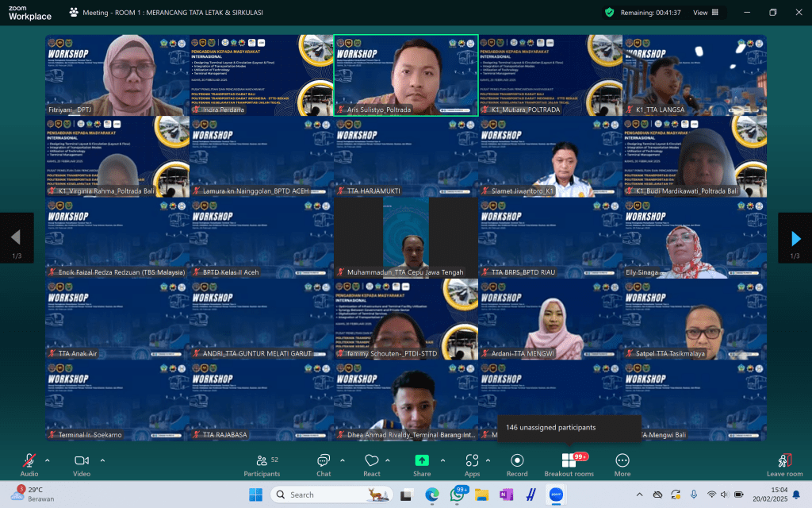
Task: Go to next page of participants
Action: pos(795,238)
